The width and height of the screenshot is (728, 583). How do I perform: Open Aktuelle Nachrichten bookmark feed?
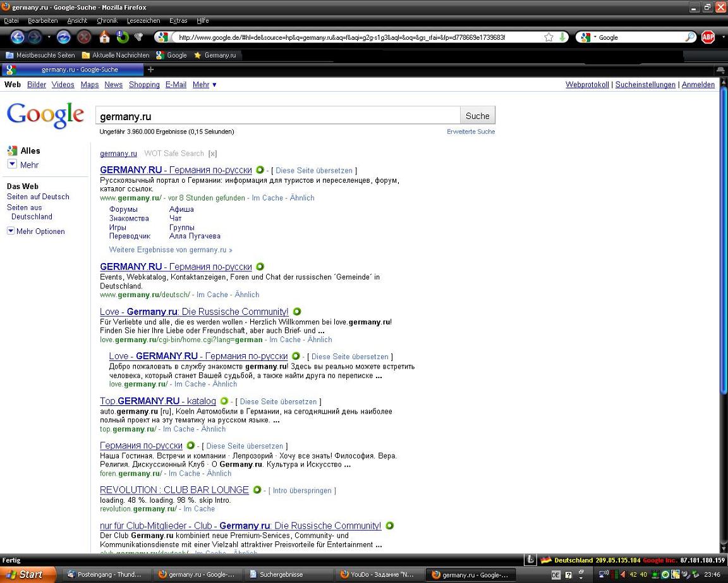tap(116, 55)
